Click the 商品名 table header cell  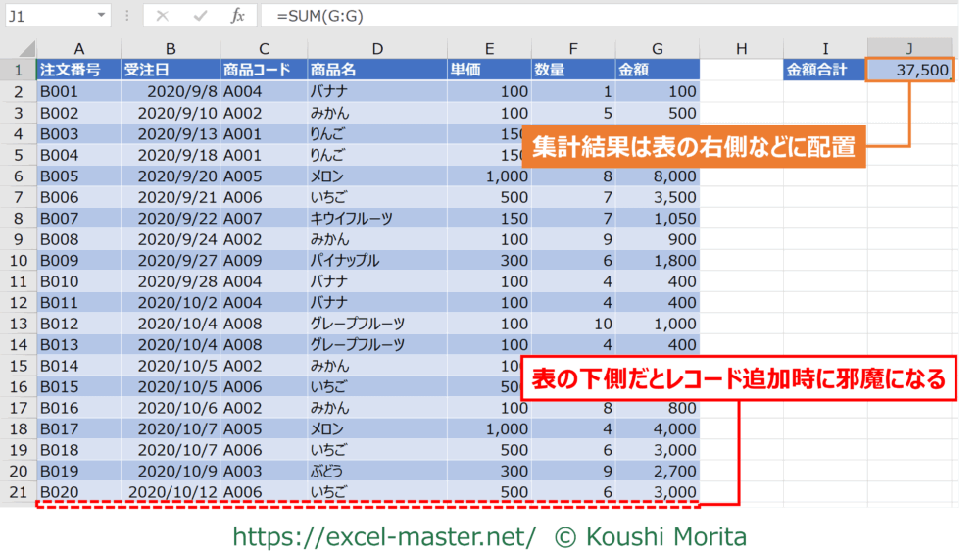[376, 70]
